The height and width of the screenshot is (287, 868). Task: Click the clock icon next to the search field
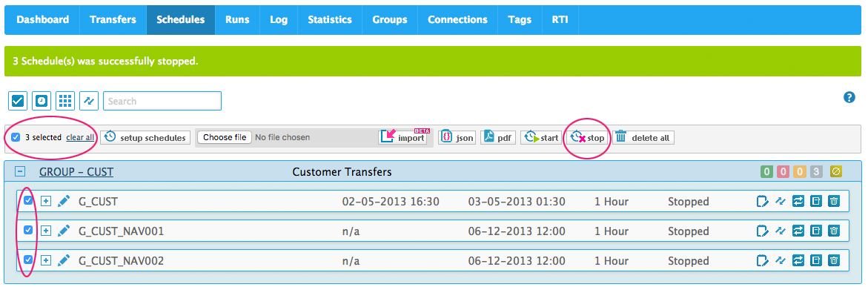tap(42, 101)
